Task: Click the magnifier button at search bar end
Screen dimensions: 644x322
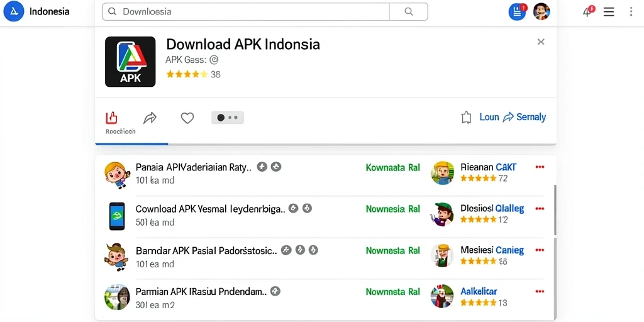Action: click(409, 11)
